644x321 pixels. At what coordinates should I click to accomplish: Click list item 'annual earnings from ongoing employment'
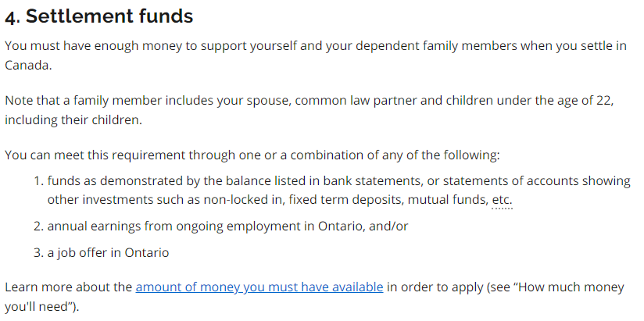click(x=227, y=226)
